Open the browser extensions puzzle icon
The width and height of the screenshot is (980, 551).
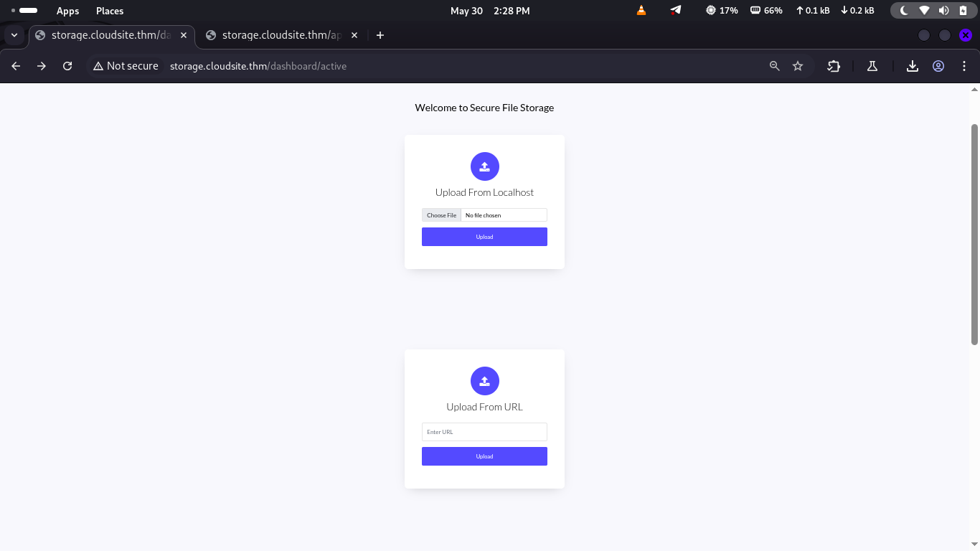click(x=834, y=66)
